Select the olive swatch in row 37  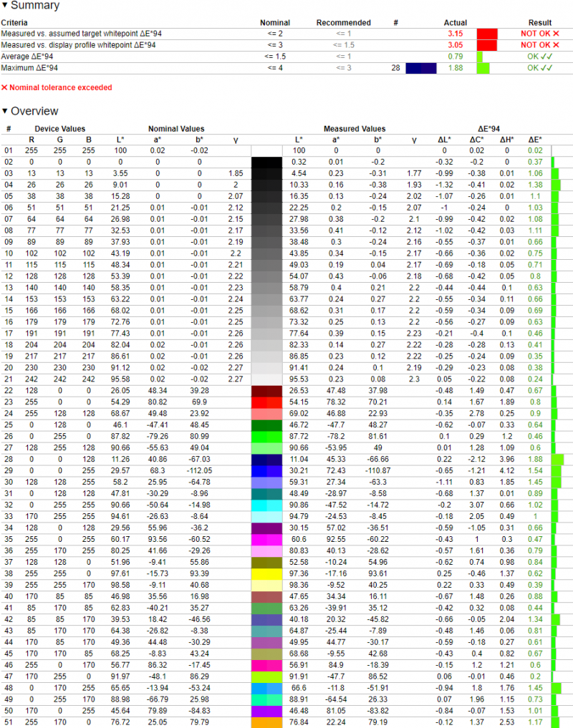266,562
